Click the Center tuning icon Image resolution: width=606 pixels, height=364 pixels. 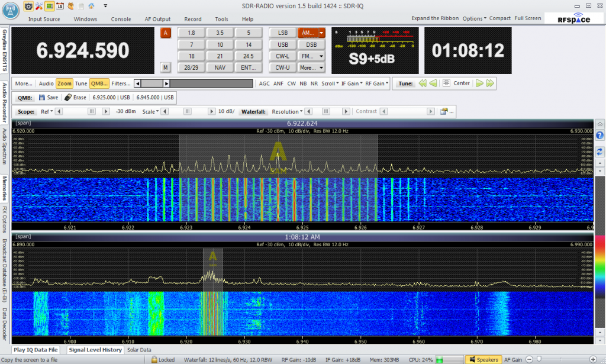446,83
